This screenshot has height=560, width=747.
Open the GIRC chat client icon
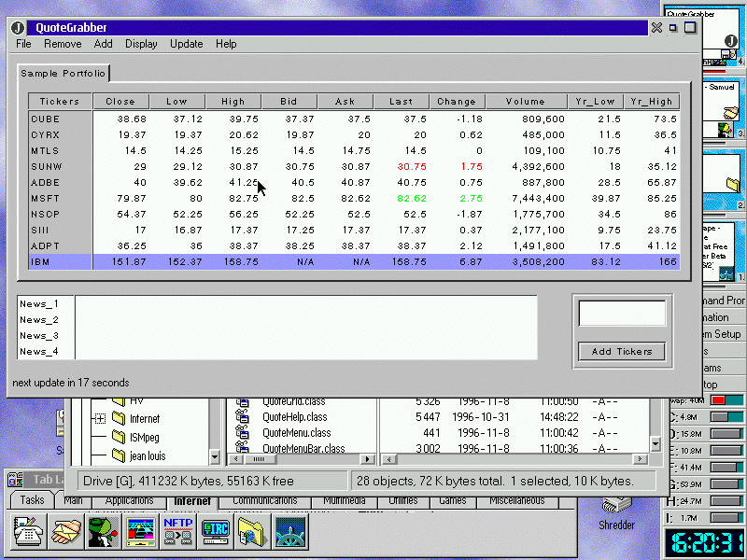pos(215,531)
